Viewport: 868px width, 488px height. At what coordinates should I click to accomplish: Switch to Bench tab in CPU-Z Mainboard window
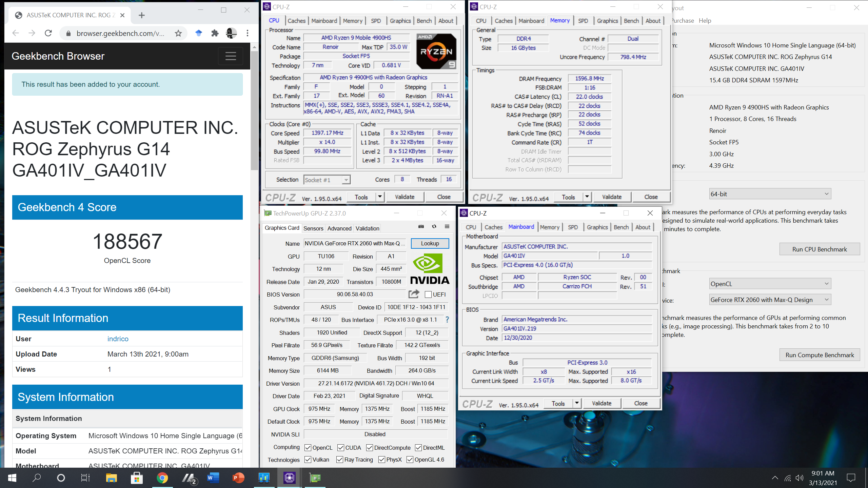click(x=621, y=227)
